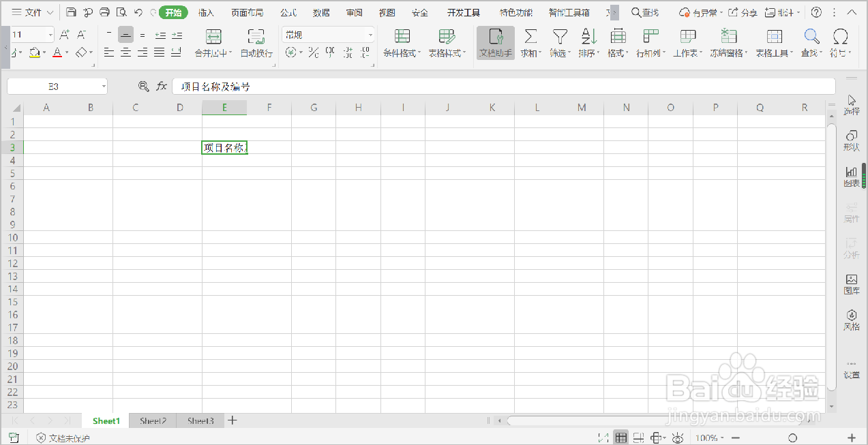Image resolution: width=868 pixels, height=445 pixels.
Task: Switch to the 开发工具 developer tab
Action: click(464, 12)
